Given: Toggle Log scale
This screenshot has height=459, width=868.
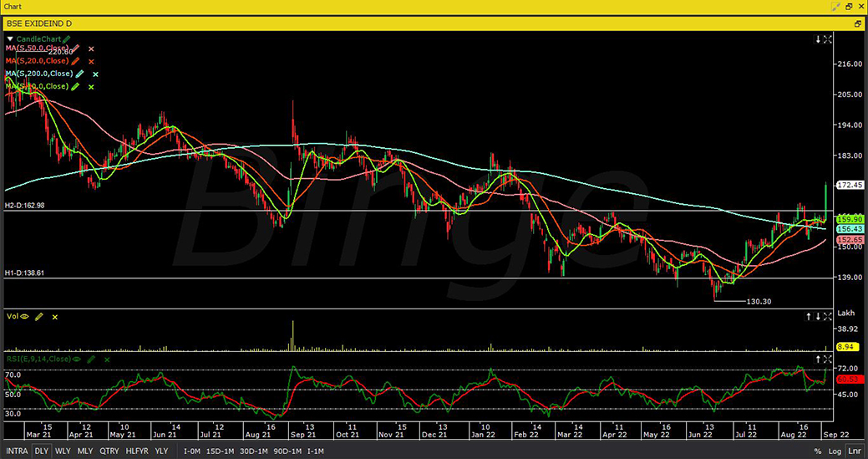Looking at the screenshot, I should 836,451.
